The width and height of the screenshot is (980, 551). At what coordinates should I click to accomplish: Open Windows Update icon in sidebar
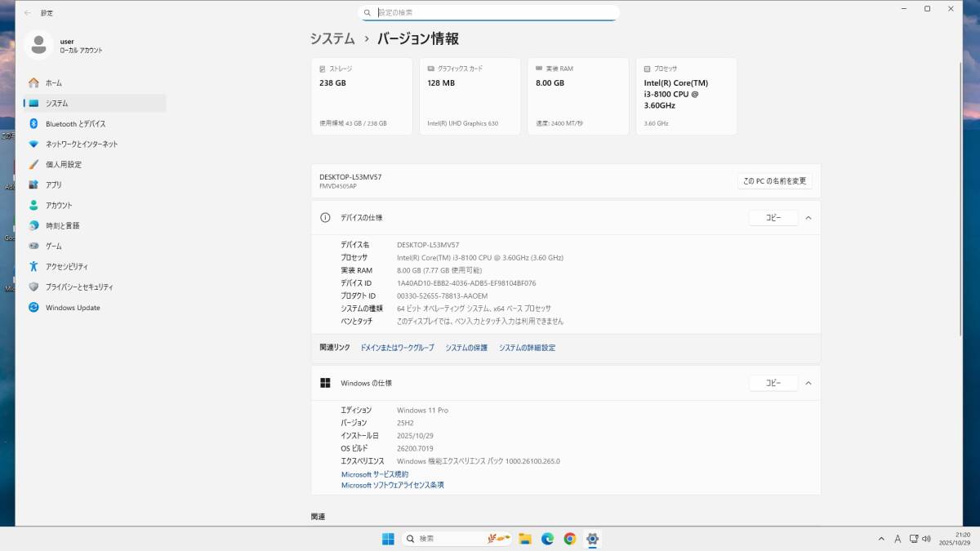[x=33, y=308]
